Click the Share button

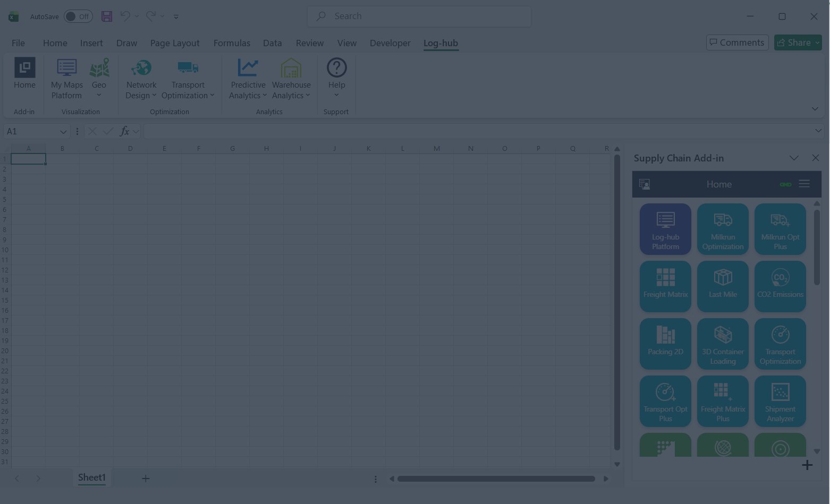tap(798, 42)
